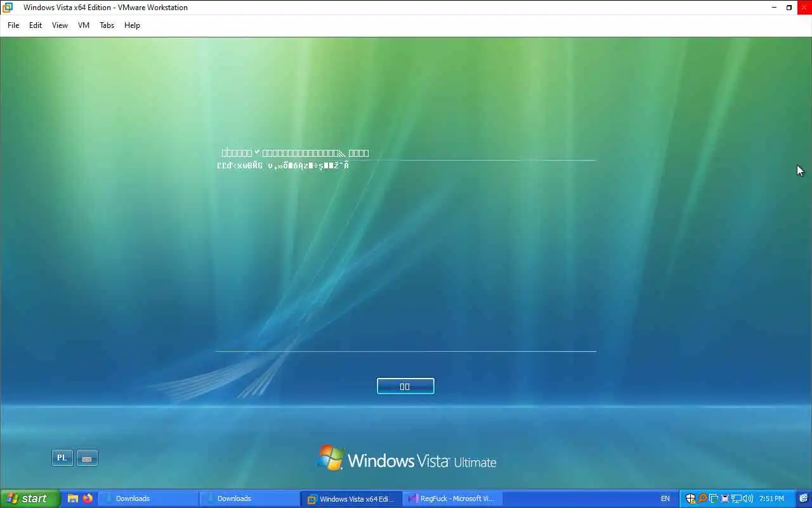Click the VMware tray icon with green check

[714, 499]
